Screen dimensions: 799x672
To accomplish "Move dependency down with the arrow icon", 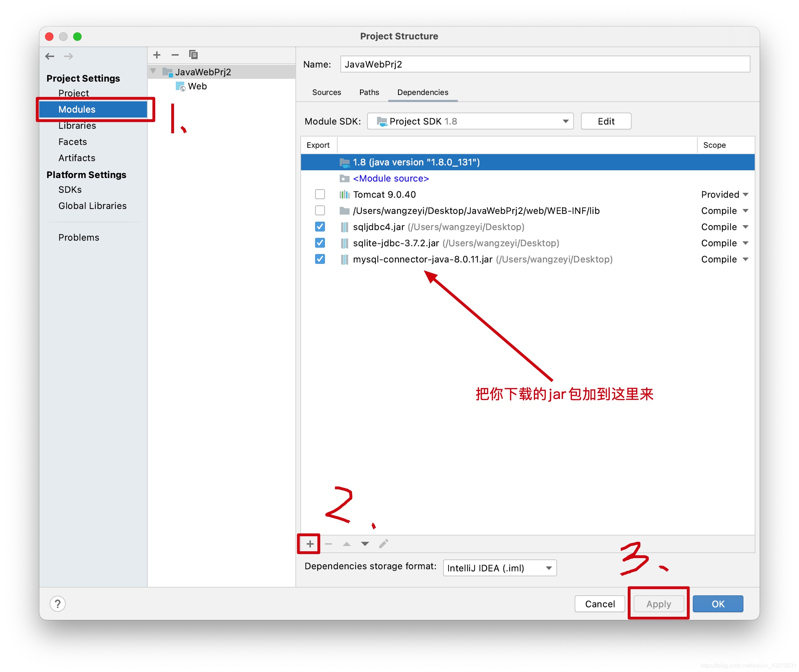I will click(365, 544).
